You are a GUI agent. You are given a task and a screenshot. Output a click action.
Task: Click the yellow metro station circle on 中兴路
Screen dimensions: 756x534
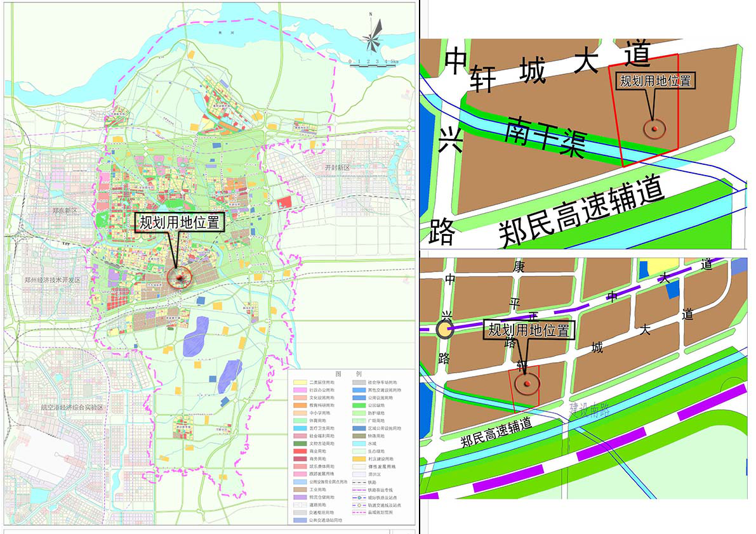445,329
